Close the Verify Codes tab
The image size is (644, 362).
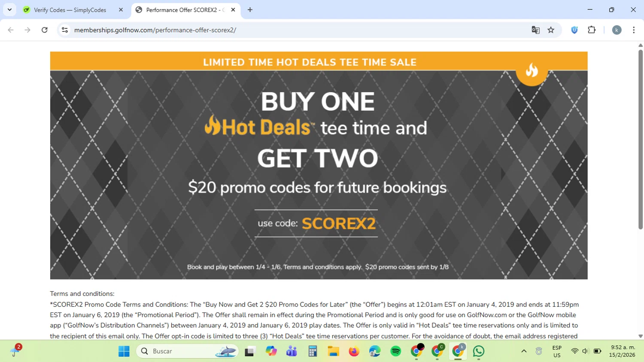click(x=121, y=10)
